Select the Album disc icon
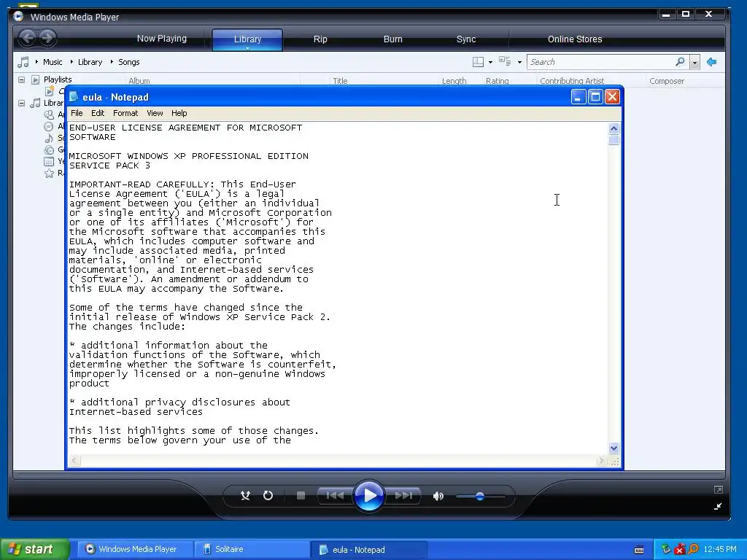 click(49, 126)
